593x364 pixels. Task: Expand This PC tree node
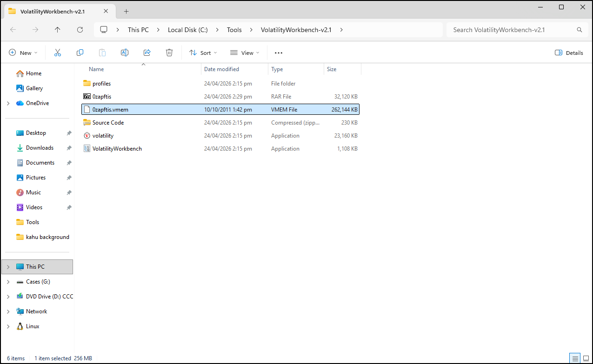tap(8, 267)
